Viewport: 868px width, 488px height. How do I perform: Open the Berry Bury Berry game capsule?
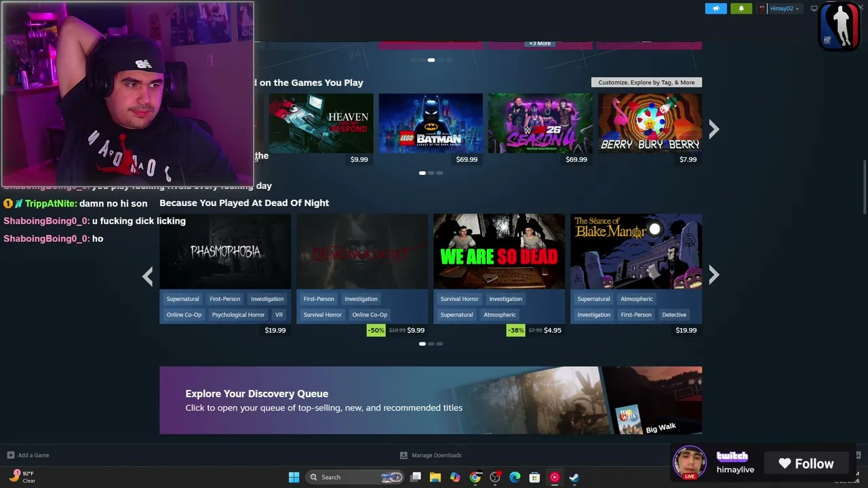pos(650,123)
